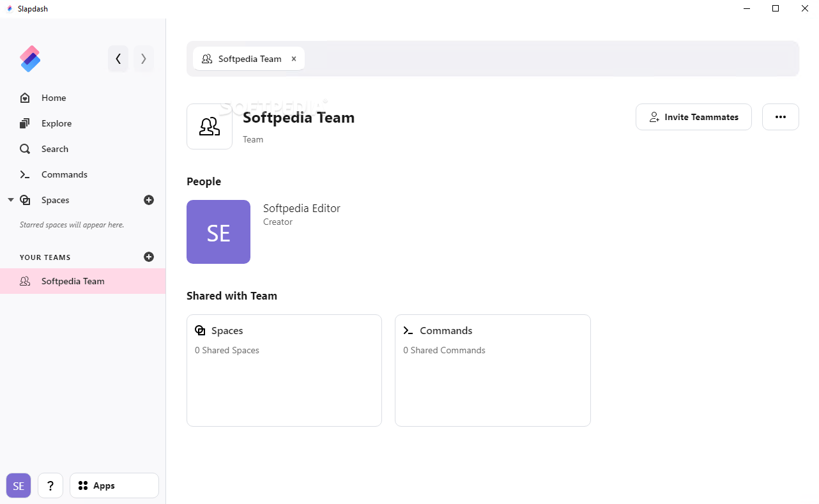The image size is (819, 504).
Task: Click the Softpedia Team page heading
Action: pos(298,118)
